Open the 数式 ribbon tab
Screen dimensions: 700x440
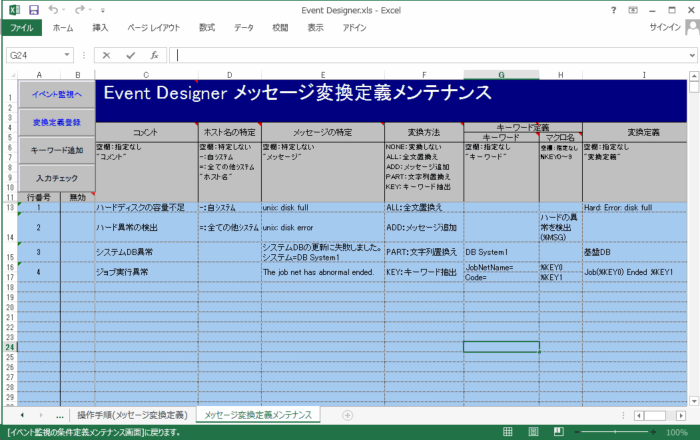pos(207,28)
